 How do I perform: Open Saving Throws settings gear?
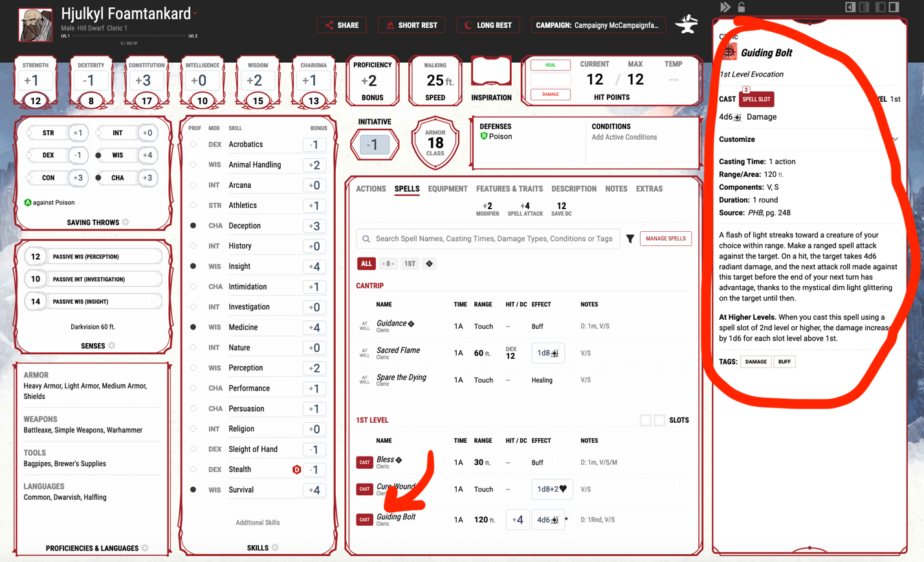click(126, 222)
